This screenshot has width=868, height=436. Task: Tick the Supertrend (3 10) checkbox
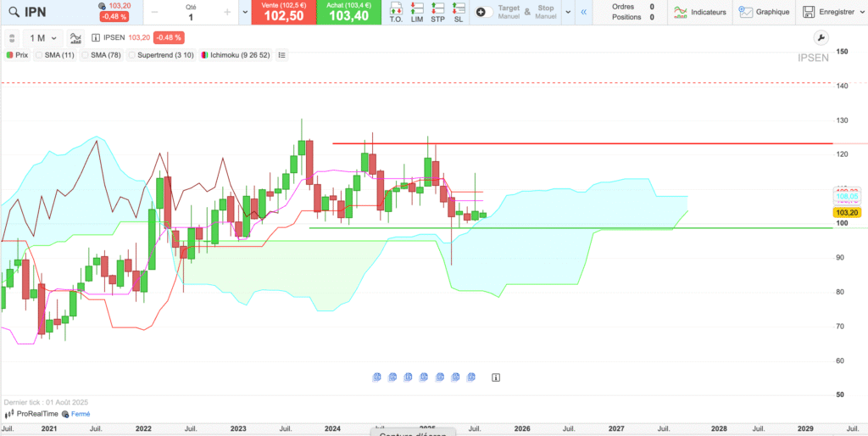tap(132, 55)
